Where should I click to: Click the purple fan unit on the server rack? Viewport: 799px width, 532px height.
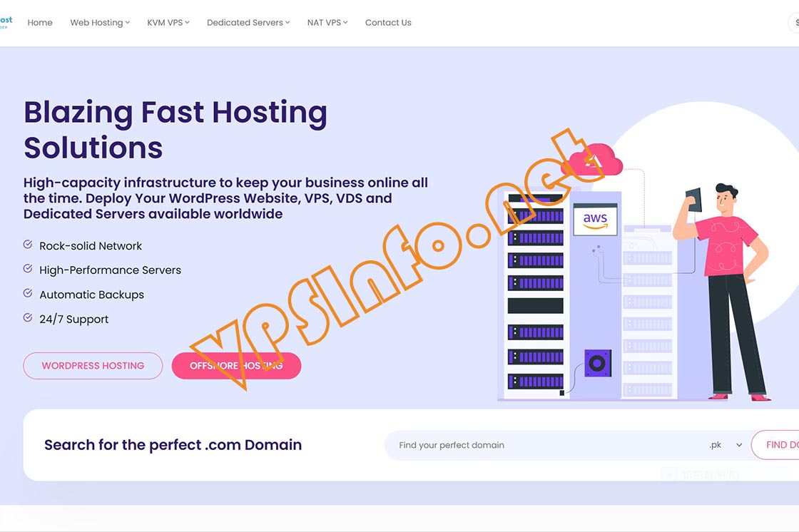(598, 363)
